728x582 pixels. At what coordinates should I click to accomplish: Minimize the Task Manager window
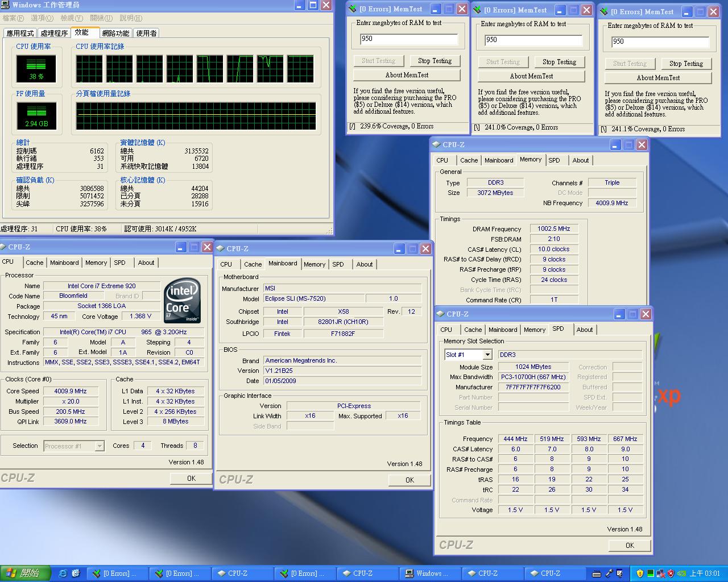[x=300, y=5]
